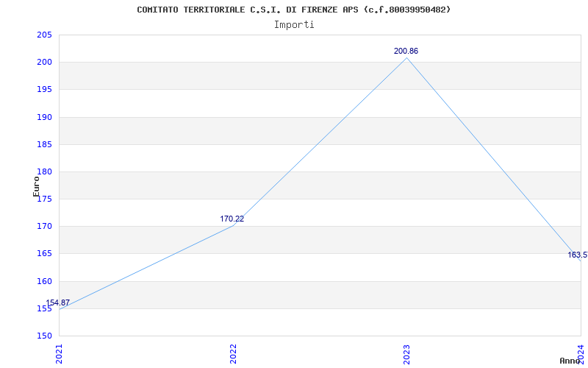The width and height of the screenshot is (588, 368).
Task: Click the 150 y-axis tick label
Action: (44, 336)
